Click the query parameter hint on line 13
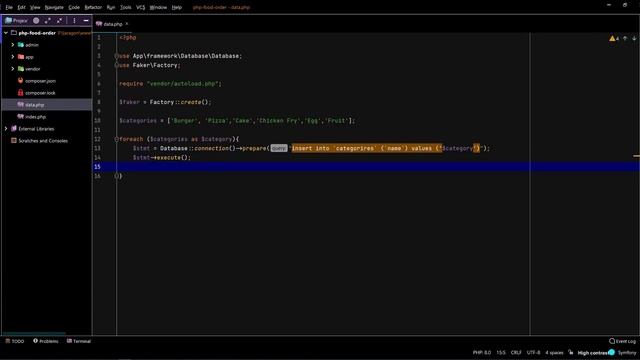640x360 pixels. (x=279, y=148)
